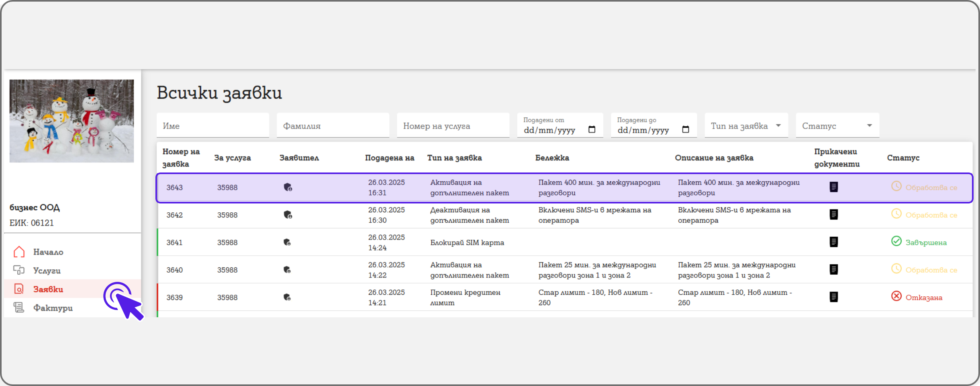Open calendar picker for Подадени от
The width and height of the screenshot is (980, 386).
592,129
